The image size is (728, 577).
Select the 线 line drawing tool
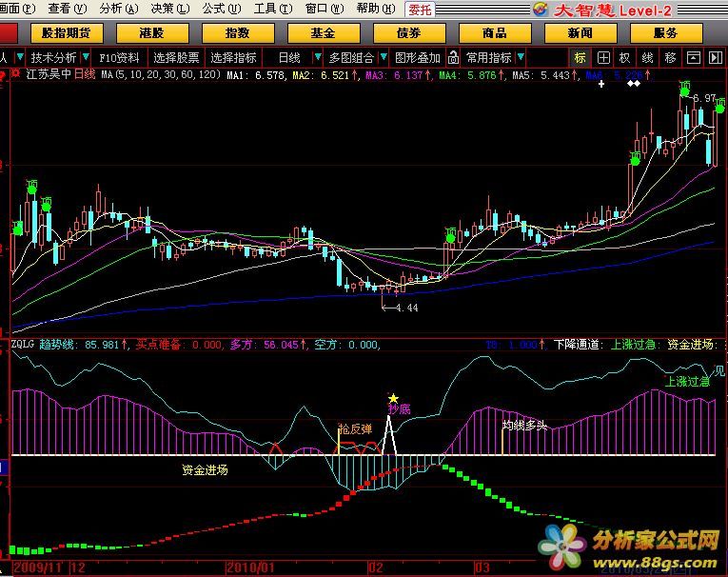[x=647, y=57]
